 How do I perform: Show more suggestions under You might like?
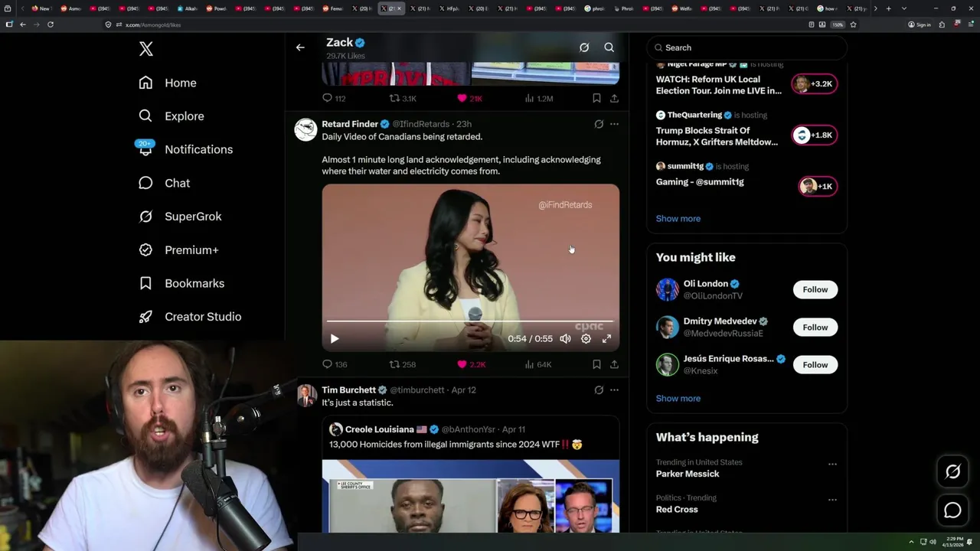click(678, 399)
